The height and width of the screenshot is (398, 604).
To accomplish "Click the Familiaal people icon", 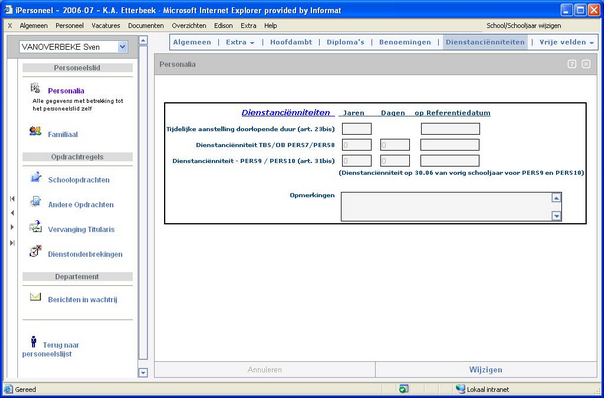I will pyautogui.click(x=35, y=131).
